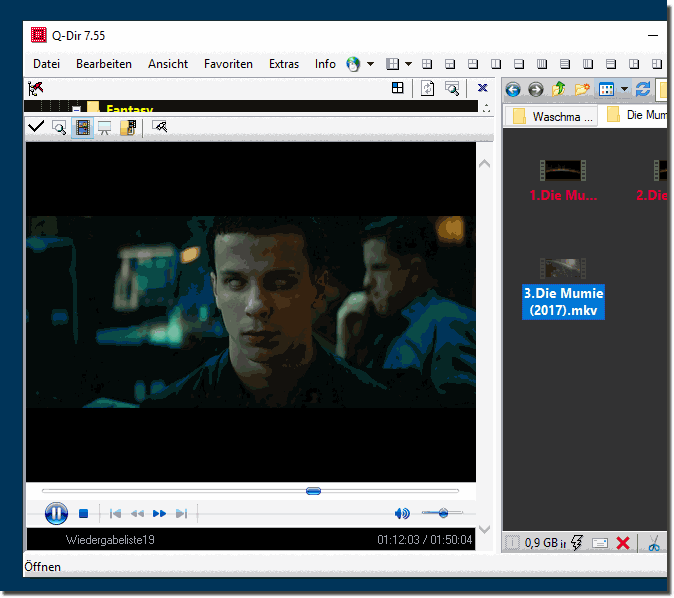Switch to three vertical columns layout
This screenshot has height=598, width=674.
[x=588, y=64]
